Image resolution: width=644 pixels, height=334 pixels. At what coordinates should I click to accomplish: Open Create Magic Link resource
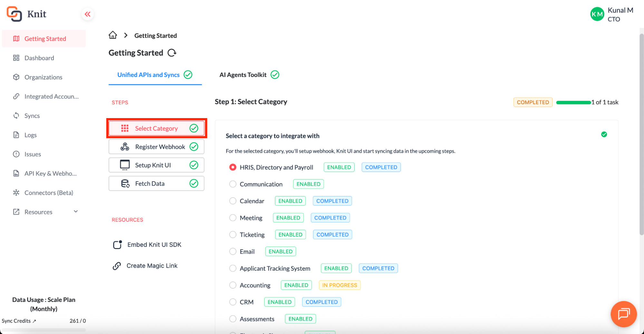coord(145,266)
